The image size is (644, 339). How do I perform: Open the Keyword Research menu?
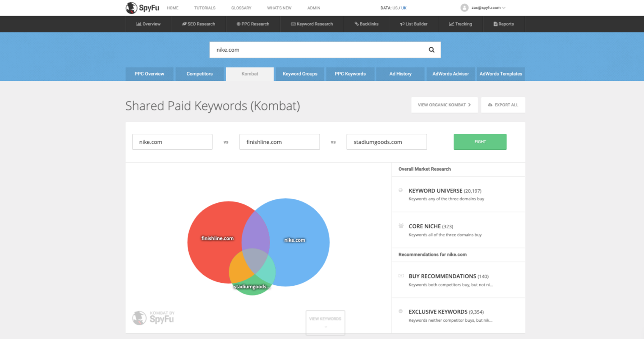click(312, 24)
